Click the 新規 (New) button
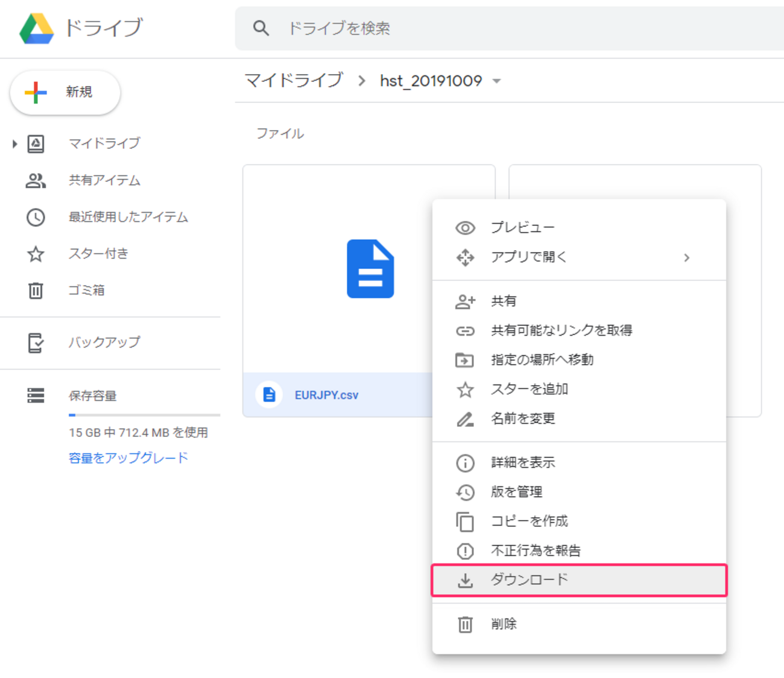This screenshot has width=784, height=678. pyautogui.click(x=65, y=92)
